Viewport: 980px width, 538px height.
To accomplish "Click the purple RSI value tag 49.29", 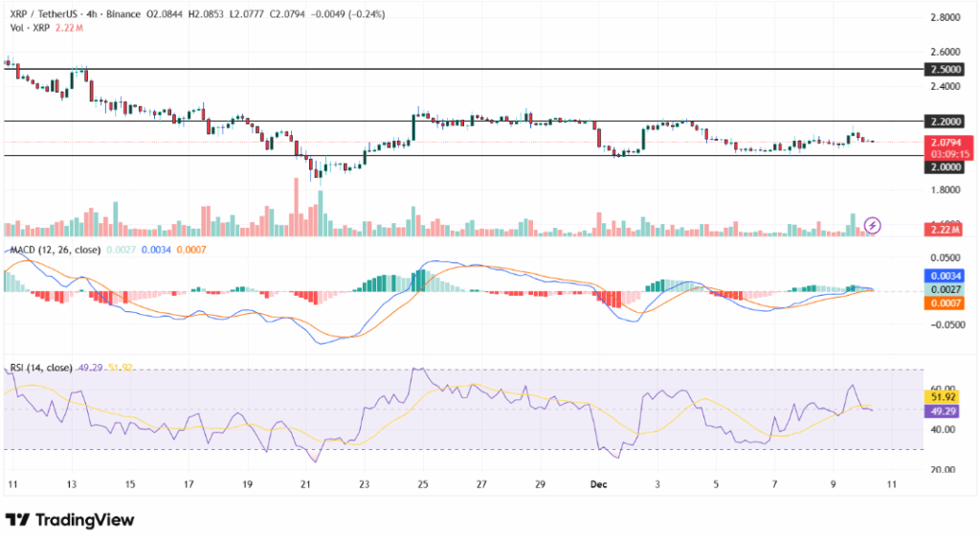I will tap(946, 410).
